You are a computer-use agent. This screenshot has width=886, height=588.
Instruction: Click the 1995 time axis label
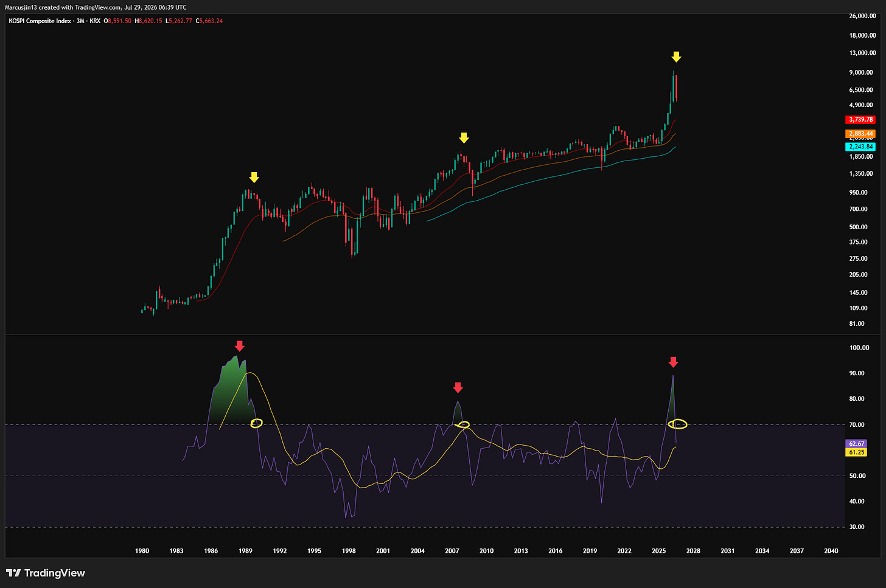pos(314,551)
